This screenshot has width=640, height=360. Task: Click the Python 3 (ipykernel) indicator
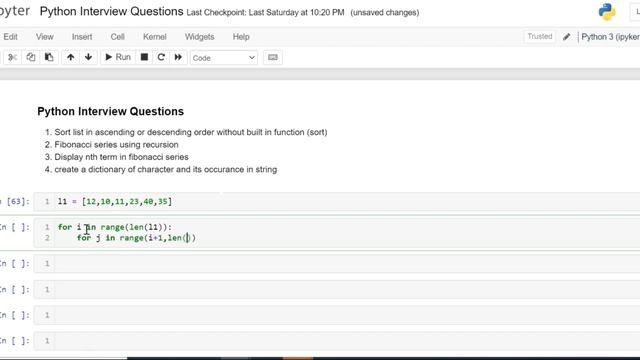coord(610,37)
